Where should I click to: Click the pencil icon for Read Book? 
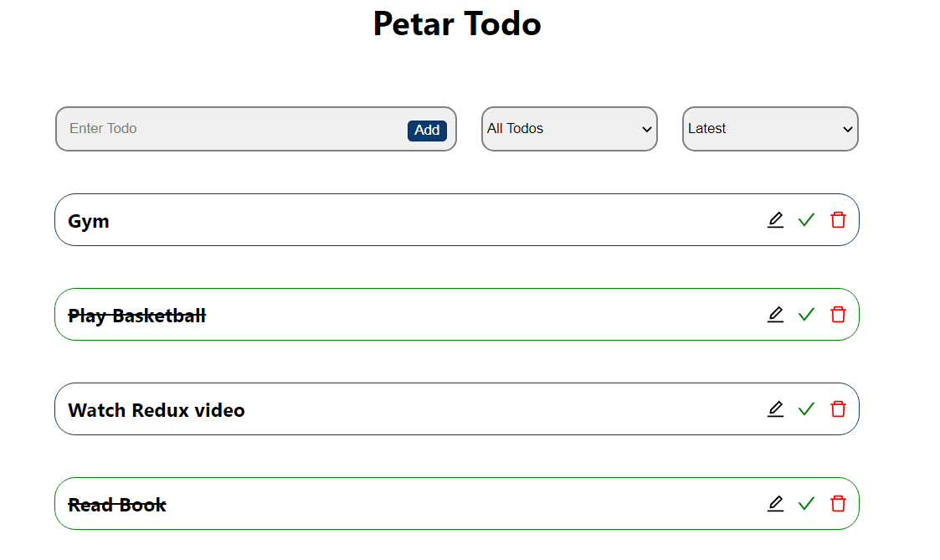[x=775, y=504]
